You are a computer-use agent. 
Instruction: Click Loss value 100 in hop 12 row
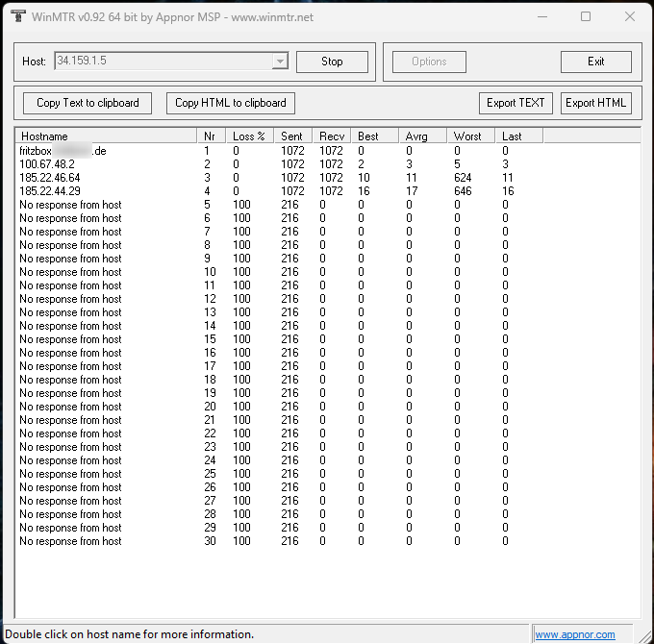click(x=242, y=299)
